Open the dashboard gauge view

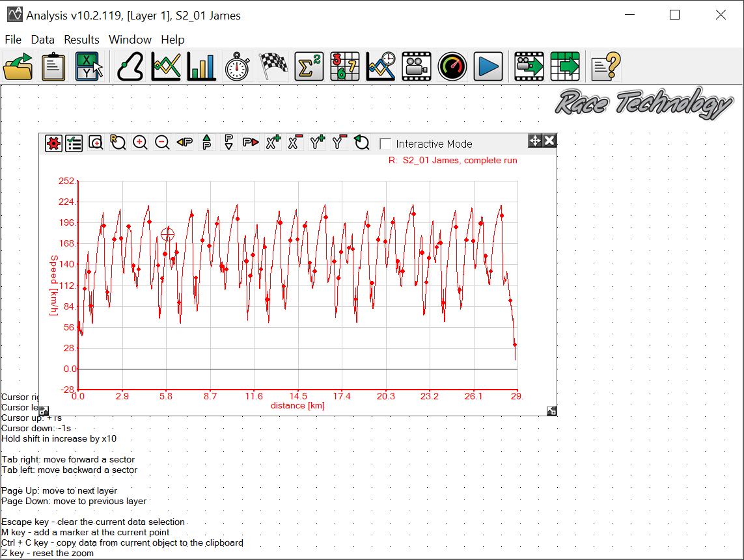tap(452, 66)
